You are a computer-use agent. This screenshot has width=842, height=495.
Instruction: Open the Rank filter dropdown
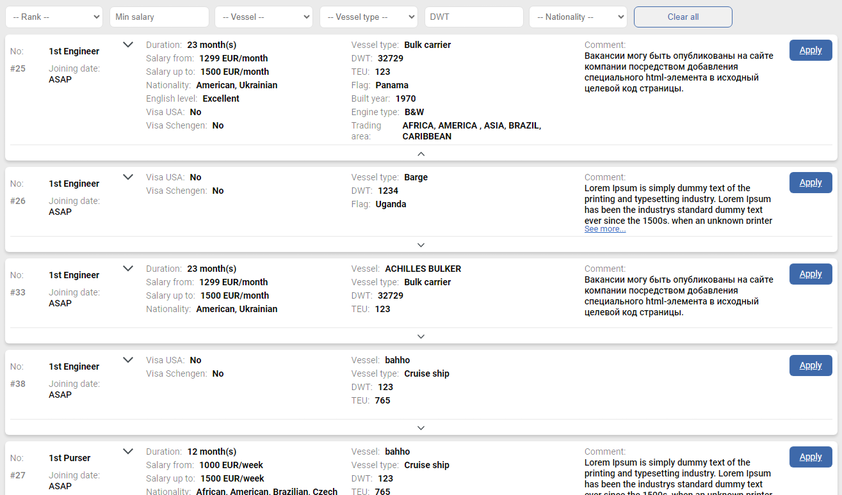[x=53, y=17]
